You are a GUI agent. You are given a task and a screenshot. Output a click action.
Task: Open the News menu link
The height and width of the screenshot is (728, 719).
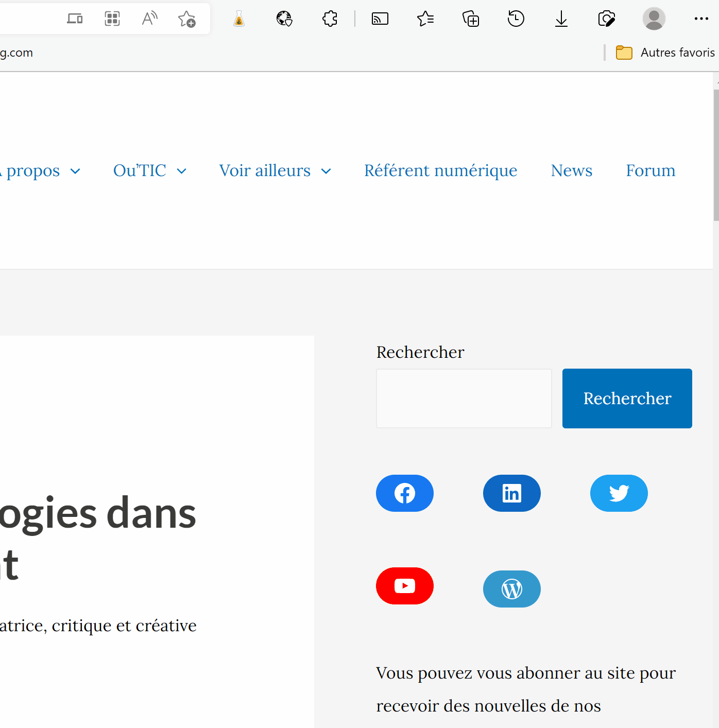coord(572,170)
